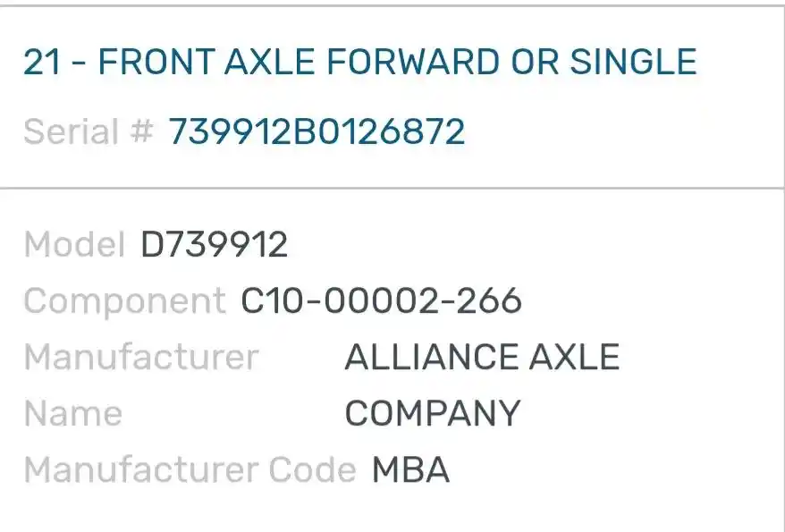This screenshot has width=785, height=532.
Task: Click the # symbol after Serial
Action: pyautogui.click(x=141, y=132)
